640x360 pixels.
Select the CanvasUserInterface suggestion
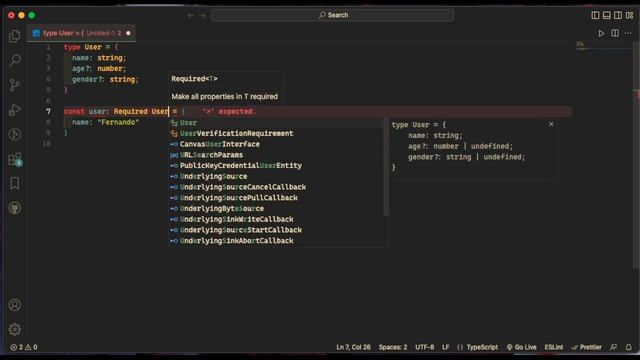tap(277, 144)
